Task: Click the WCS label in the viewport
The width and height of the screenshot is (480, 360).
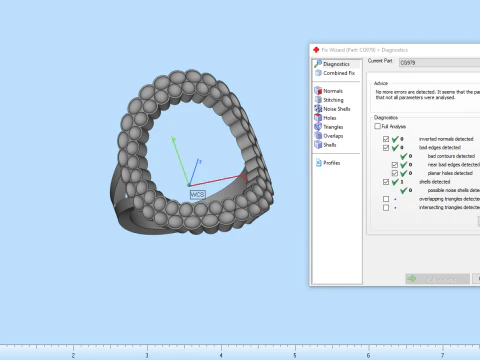Action: [x=197, y=194]
